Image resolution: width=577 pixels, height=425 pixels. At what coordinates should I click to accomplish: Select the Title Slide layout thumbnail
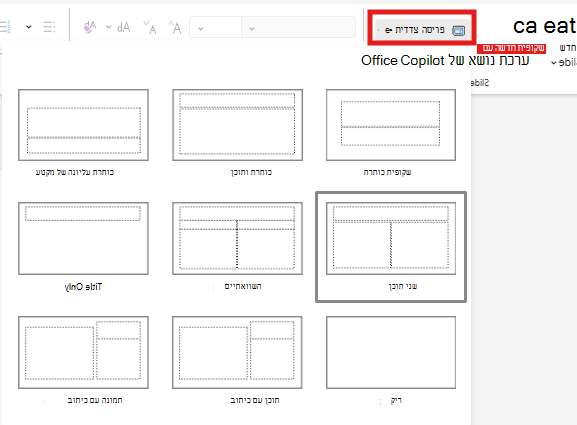[391, 125]
